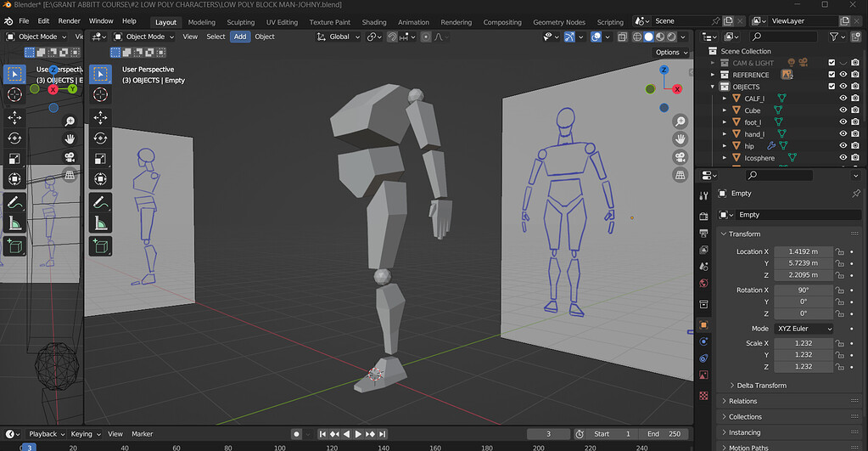Switch to the Sculpting workspace tab
Viewport: 868px width, 451px height.
pyautogui.click(x=240, y=22)
